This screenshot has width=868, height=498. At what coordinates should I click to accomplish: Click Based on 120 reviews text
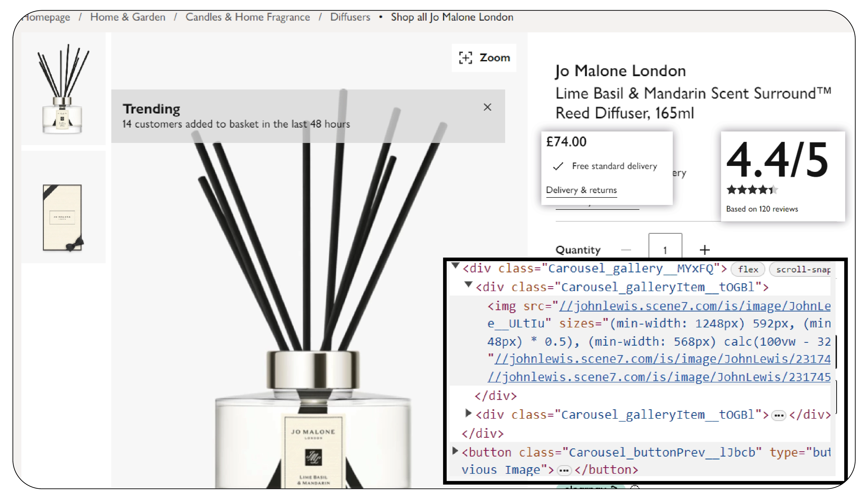[762, 209]
